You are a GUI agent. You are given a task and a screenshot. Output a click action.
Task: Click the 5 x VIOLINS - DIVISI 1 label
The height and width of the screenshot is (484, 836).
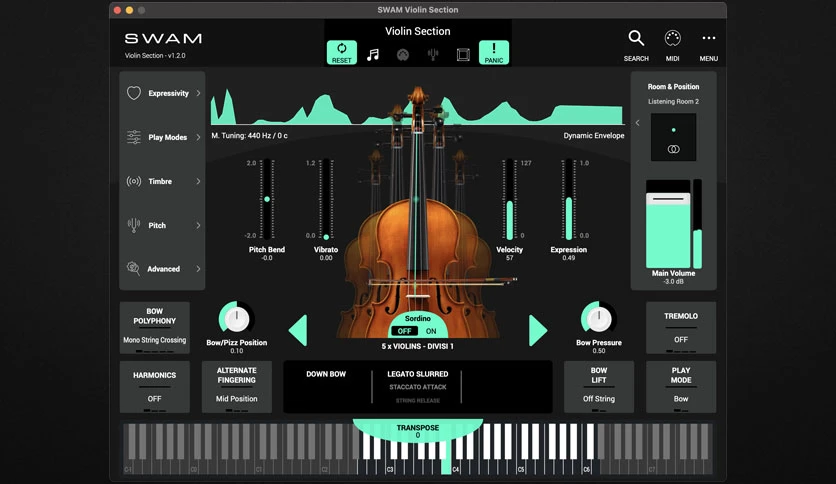click(x=417, y=346)
